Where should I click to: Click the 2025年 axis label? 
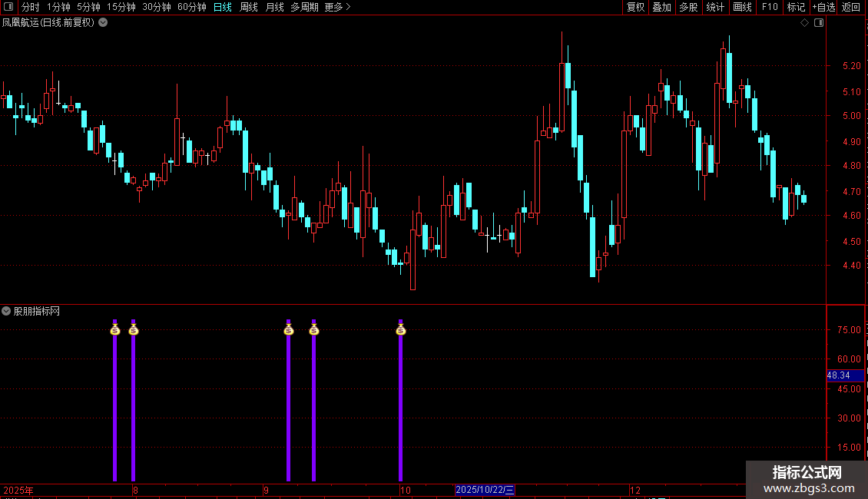[x=18, y=490]
